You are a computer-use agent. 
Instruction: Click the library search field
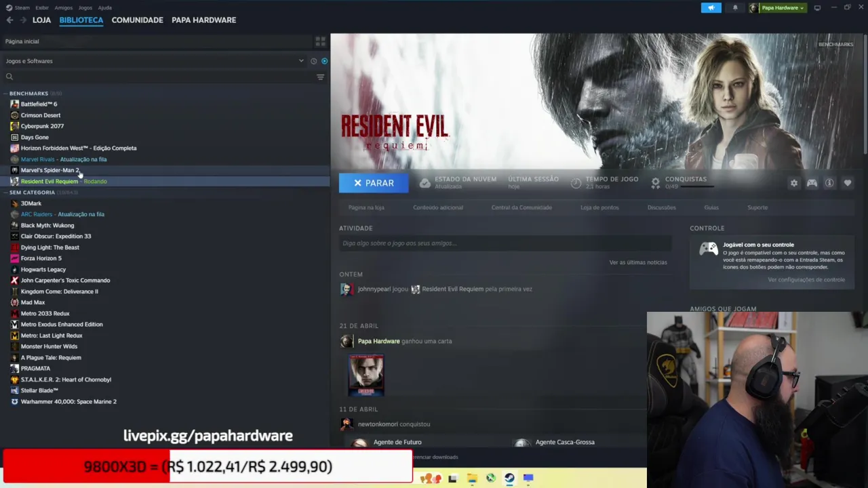tap(160, 77)
